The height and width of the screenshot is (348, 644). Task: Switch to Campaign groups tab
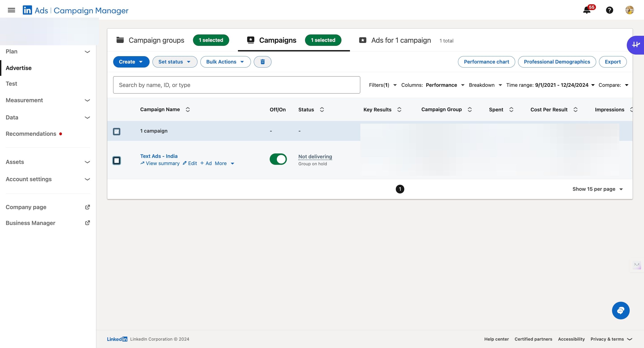[x=156, y=40]
